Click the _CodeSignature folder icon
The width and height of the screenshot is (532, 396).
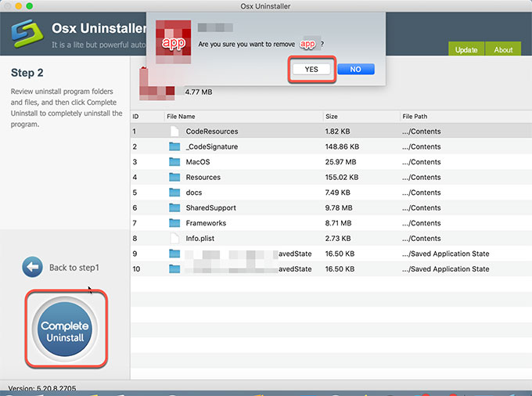pyautogui.click(x=174, y=146)
